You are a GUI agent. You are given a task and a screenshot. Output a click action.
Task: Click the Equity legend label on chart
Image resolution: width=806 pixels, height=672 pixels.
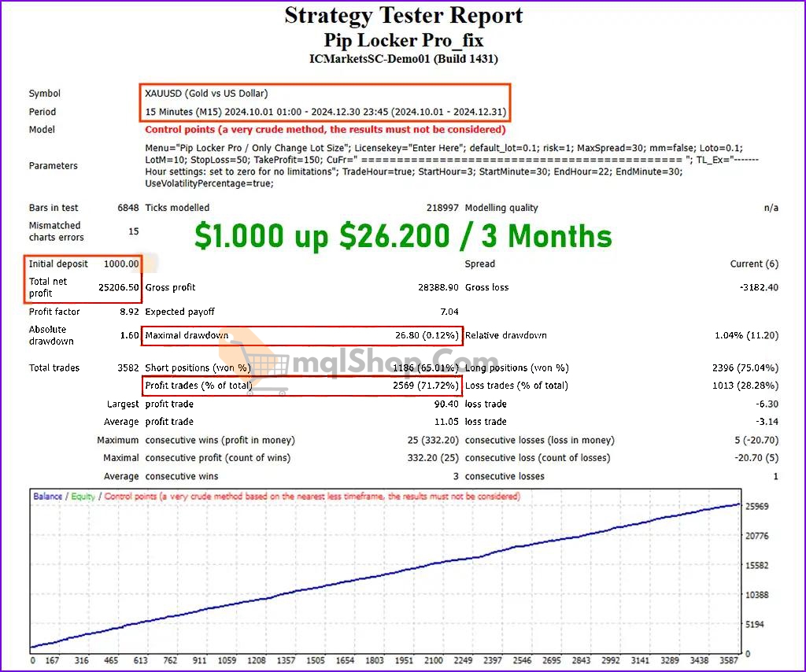[x=83, y=497]
